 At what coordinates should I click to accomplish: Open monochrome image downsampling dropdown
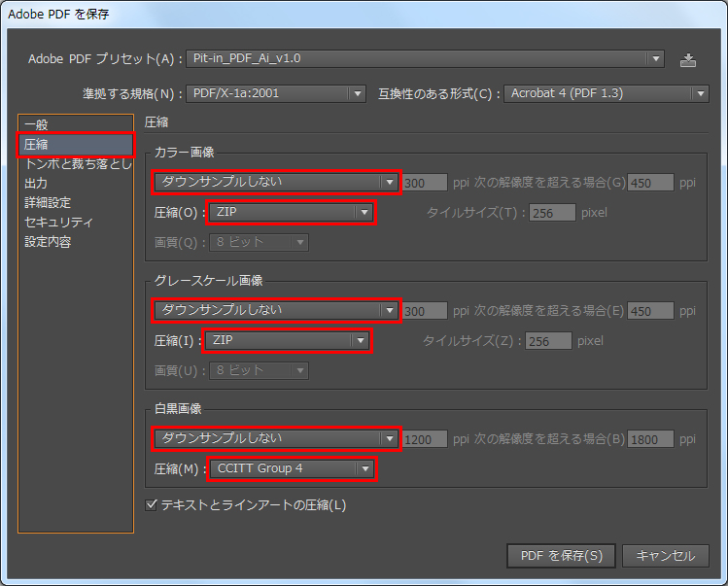(276, 438)
